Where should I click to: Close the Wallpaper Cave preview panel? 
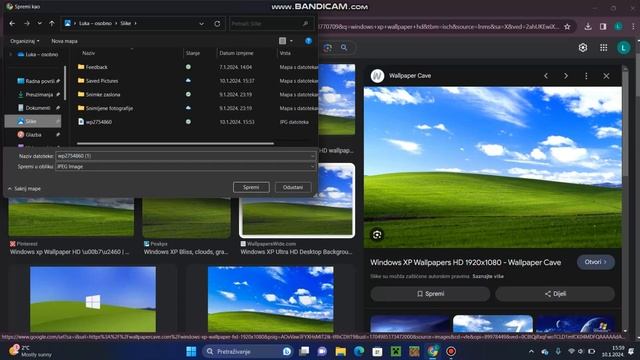[606, 76]
